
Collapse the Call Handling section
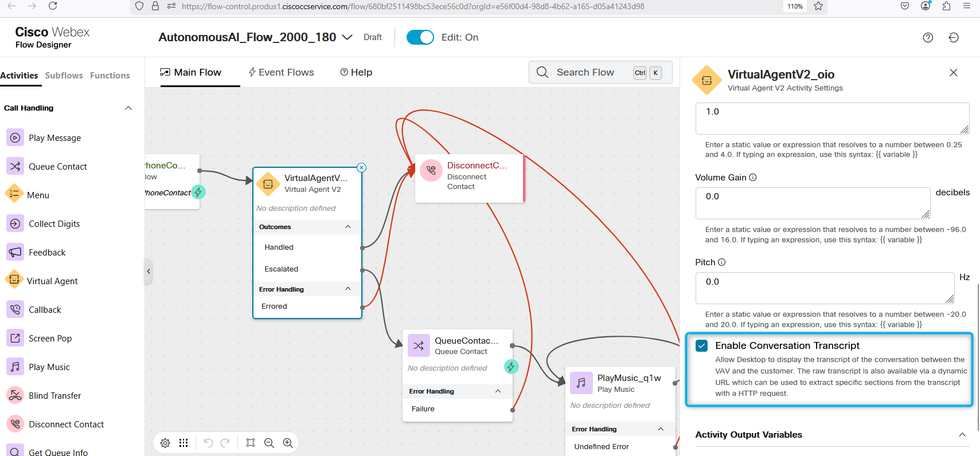128,108
